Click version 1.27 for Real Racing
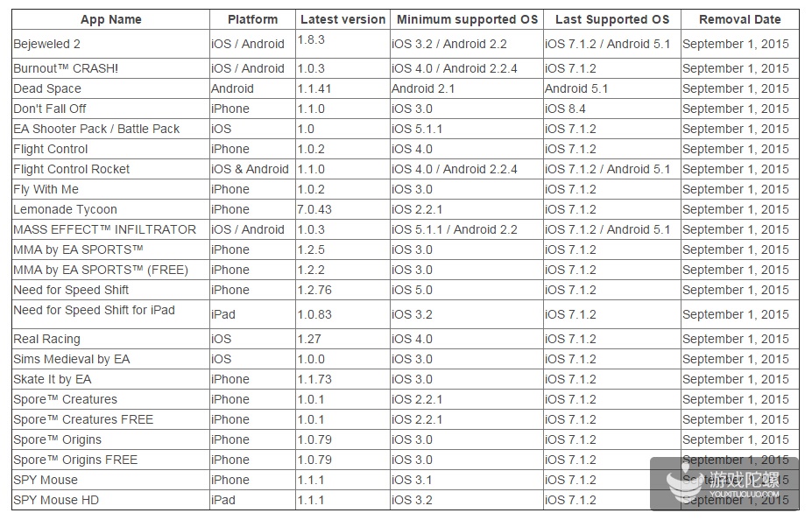This screenshot has height=520, width=812. pyautogui.click(x=308, y=339)
